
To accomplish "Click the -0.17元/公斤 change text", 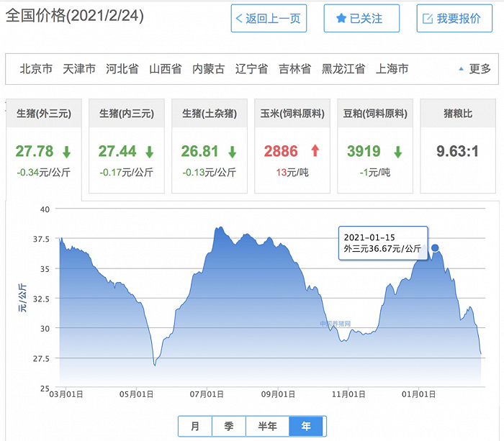I will point(126,173).
